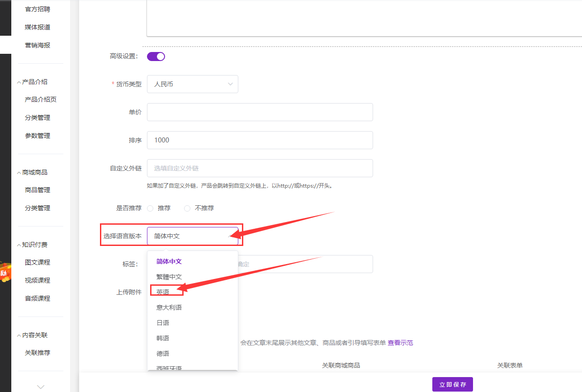Pick 日语 in the language dropdown
Viewport: 582px width, 392px height.
[x=163, y=323]
